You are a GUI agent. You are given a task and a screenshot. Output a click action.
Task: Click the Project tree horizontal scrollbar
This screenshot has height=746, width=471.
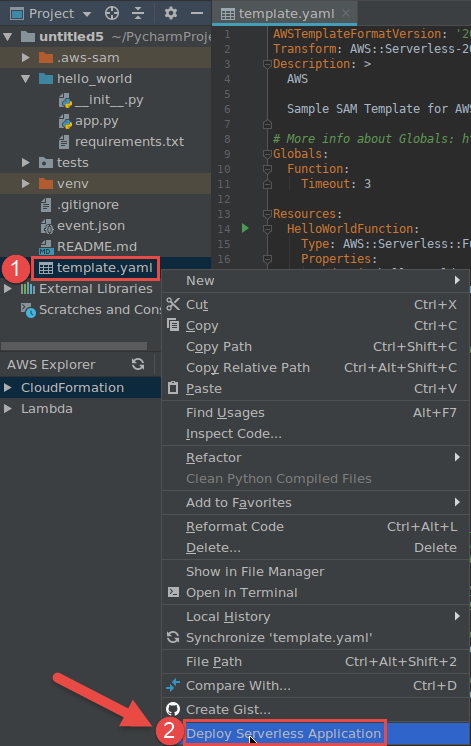(x=74, y=346)
